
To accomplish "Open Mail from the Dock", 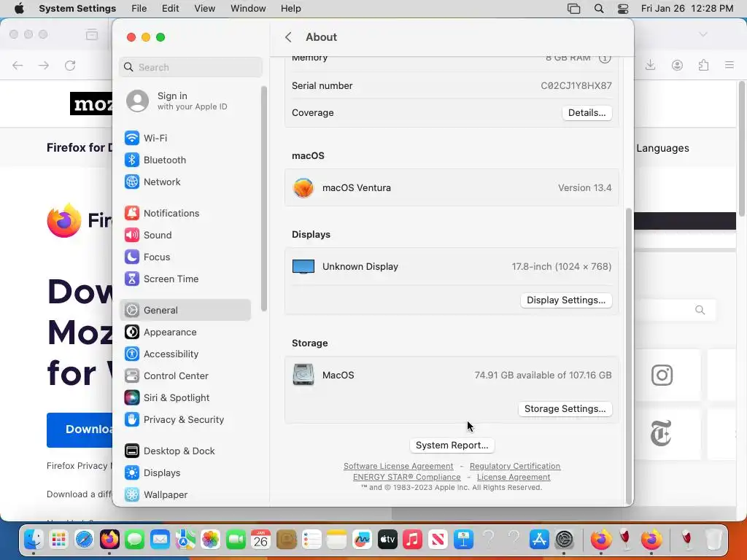I will coord(160,540).
